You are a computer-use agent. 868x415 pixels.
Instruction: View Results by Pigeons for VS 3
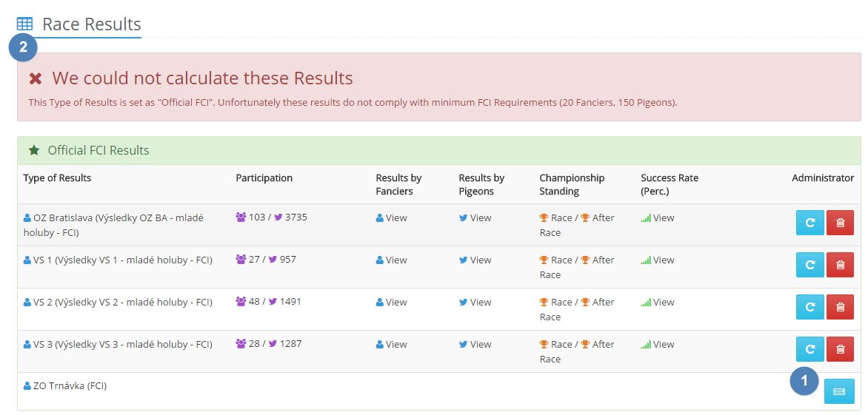(x=480, y=345)
